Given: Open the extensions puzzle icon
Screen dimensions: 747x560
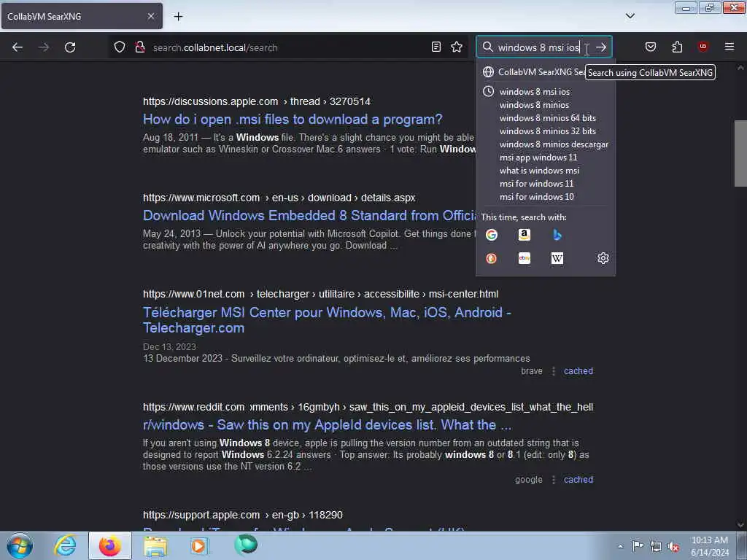Looking at the screenshot, I should click(x=677, y=47).
